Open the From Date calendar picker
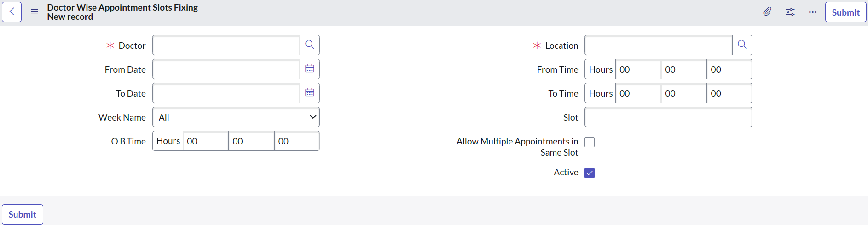This screenshot has width=868, height=225. [310, 69]
